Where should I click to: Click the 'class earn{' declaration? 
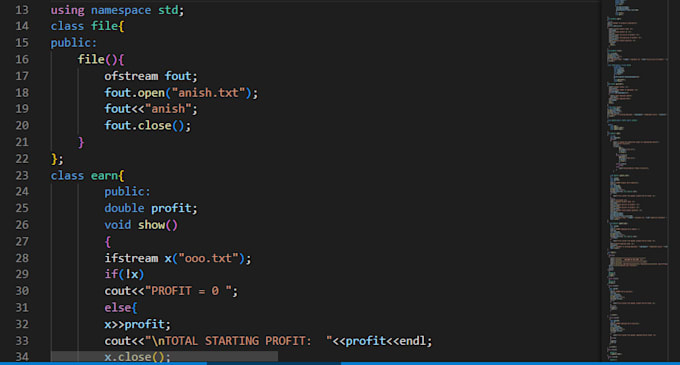87,176
